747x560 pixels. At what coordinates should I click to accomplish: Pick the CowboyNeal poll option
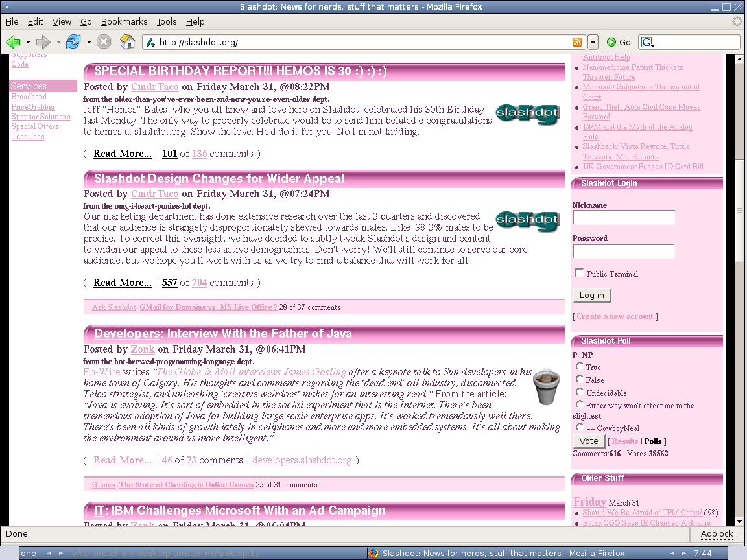(579, 427)
